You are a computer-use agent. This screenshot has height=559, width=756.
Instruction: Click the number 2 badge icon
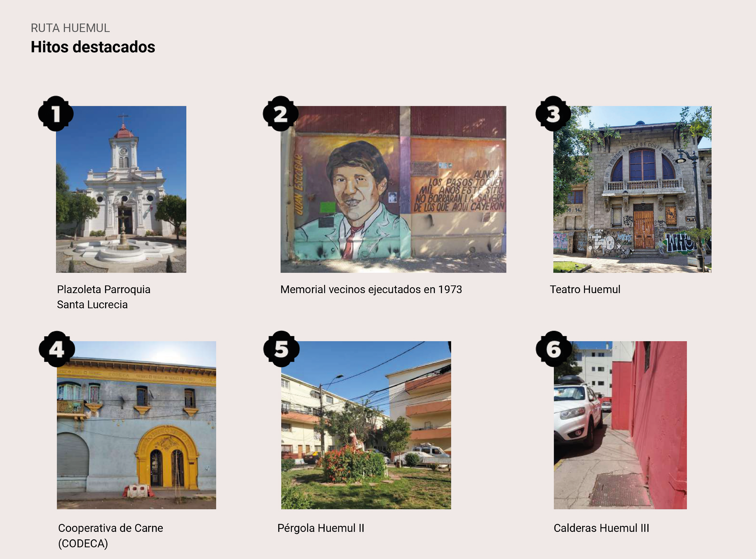(x=281, y=113)
